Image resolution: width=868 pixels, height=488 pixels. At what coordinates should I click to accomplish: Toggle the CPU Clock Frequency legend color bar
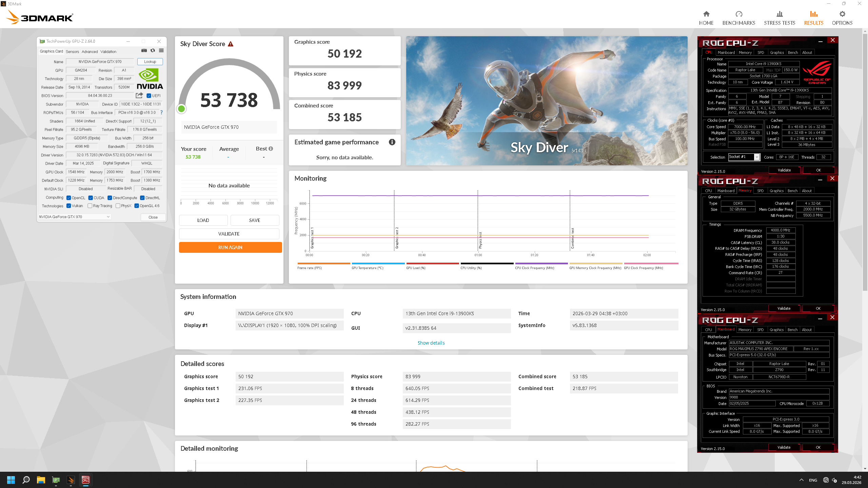pos(541,263)
